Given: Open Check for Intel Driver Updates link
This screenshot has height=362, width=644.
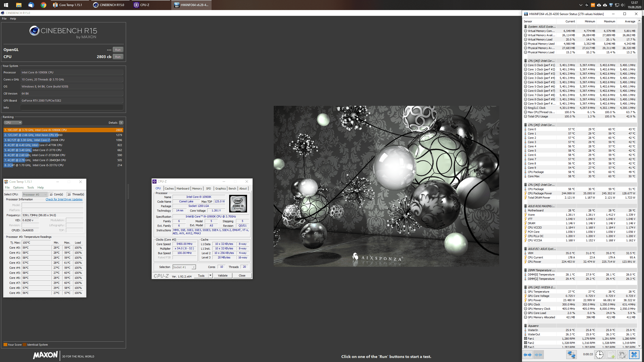Looking at the screenshot, I should [64, 199].
